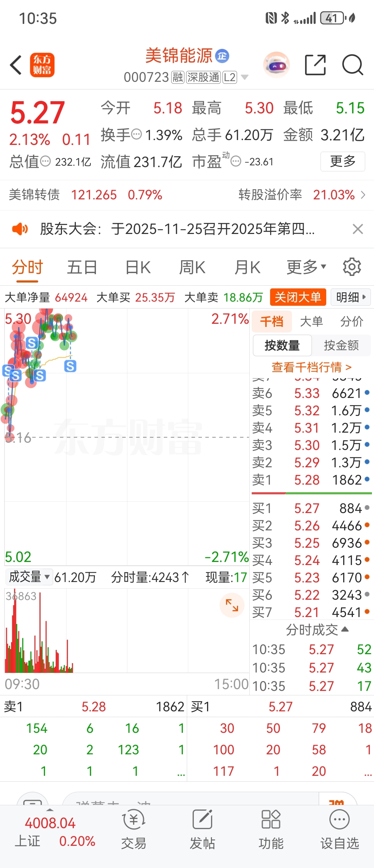Choose the 按金额 option
374x868 pixels.
[341, 345]
